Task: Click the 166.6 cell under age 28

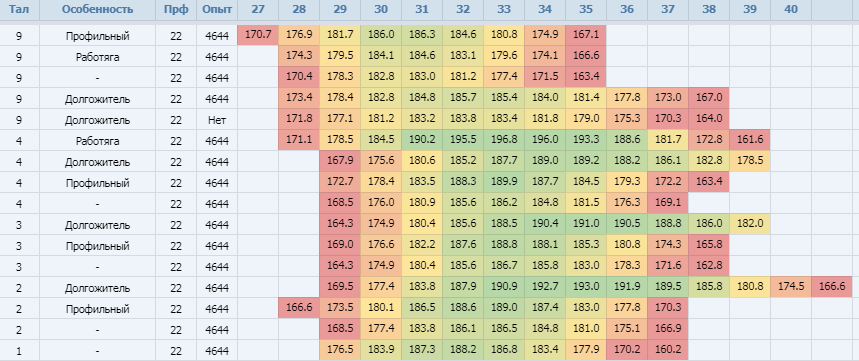Action: click(x=299, y=308)
